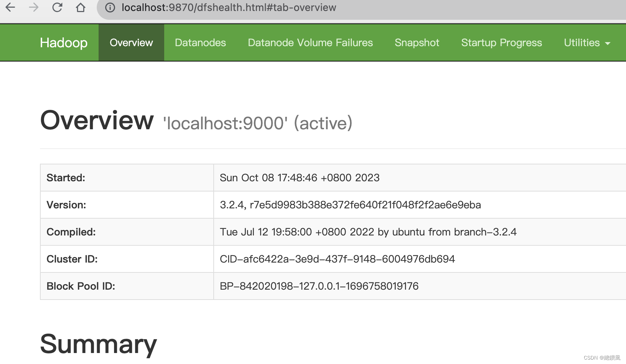Select block pool ID BP-842020198 value
626x364 pixels.
(x=319, y=286)
